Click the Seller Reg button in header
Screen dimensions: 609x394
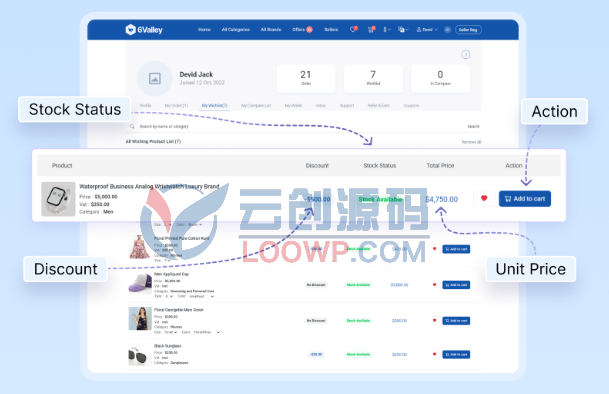(x=468, y=30)
